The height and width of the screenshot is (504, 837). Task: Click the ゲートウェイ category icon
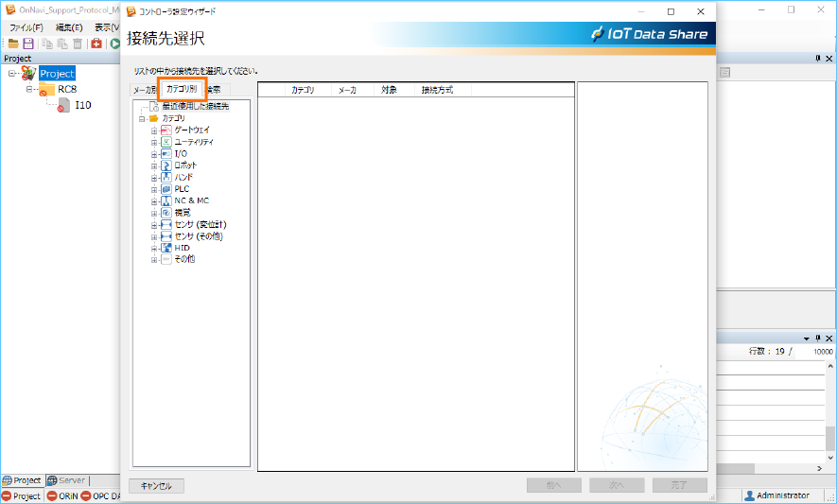tap(166, 130)
